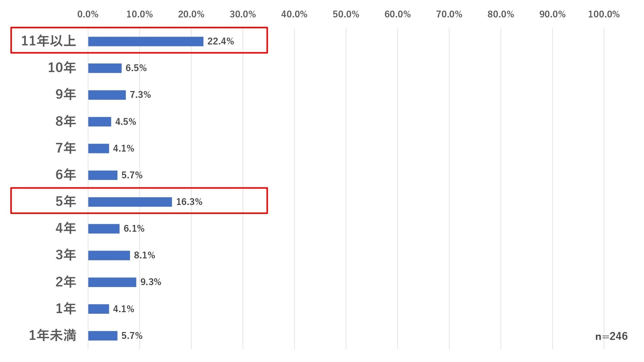Click the blue bar for 2年

(x=112, y=282)
